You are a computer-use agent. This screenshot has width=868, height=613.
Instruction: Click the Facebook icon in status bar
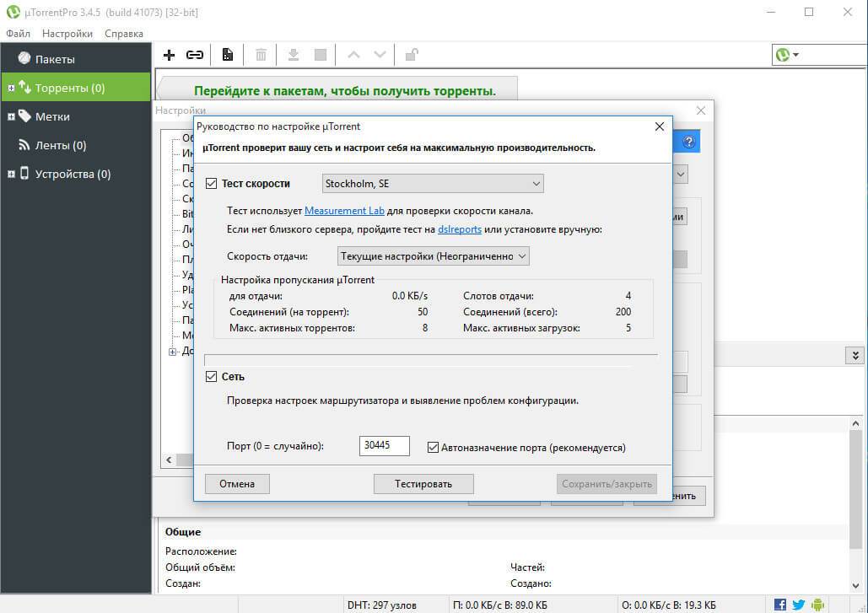click(x=780, y=605)
